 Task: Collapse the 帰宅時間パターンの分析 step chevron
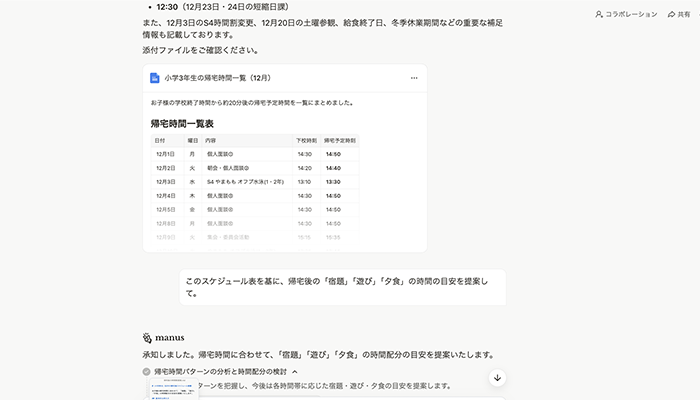pos(295,371)
